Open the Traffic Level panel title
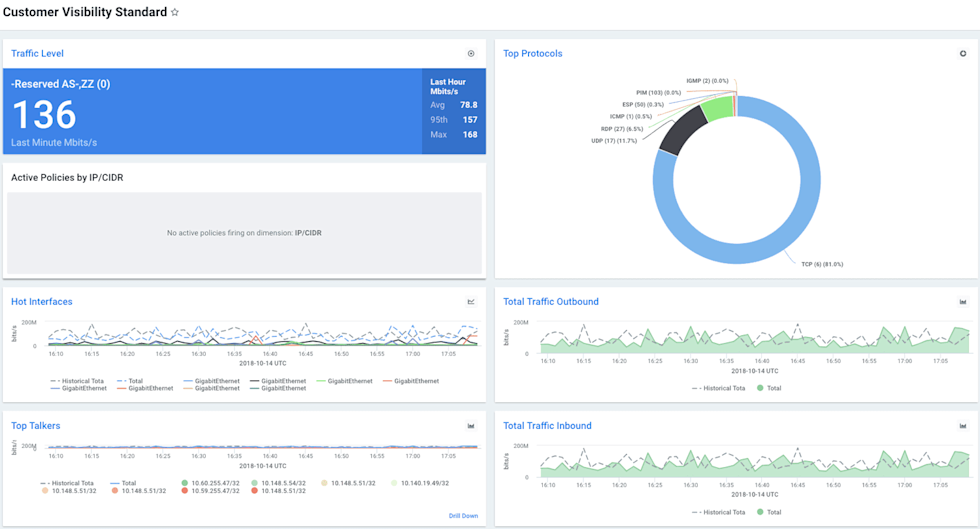 pyautogui.click(x=38, y=54)
